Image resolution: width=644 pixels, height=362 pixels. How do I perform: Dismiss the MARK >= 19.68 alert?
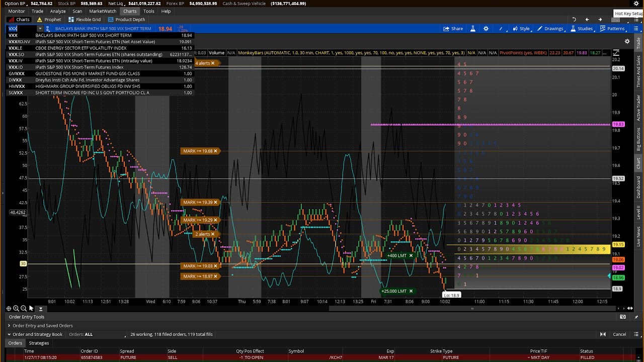click(x=216, y=151)
